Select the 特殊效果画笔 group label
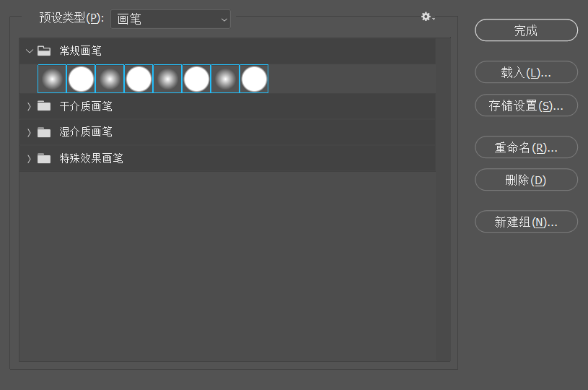The image size is (588, 390). (91, 158)
